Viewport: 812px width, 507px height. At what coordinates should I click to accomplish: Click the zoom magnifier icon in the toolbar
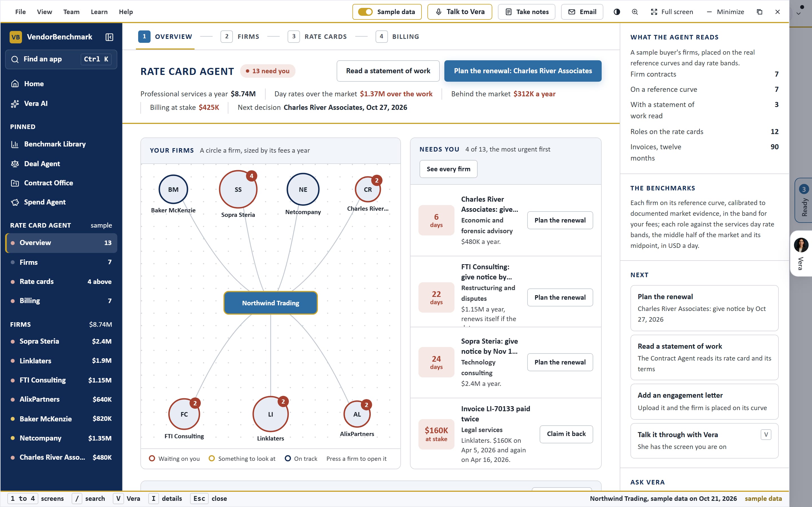click(635, 12)
